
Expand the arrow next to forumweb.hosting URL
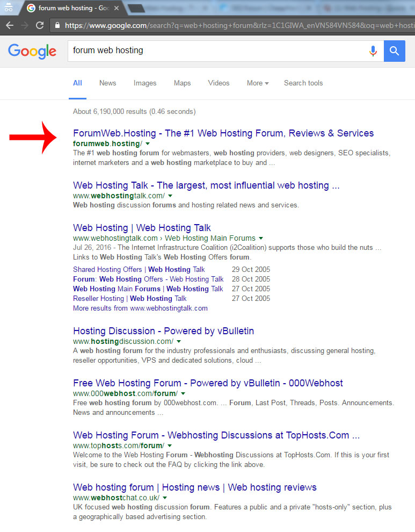coord(148,144)
